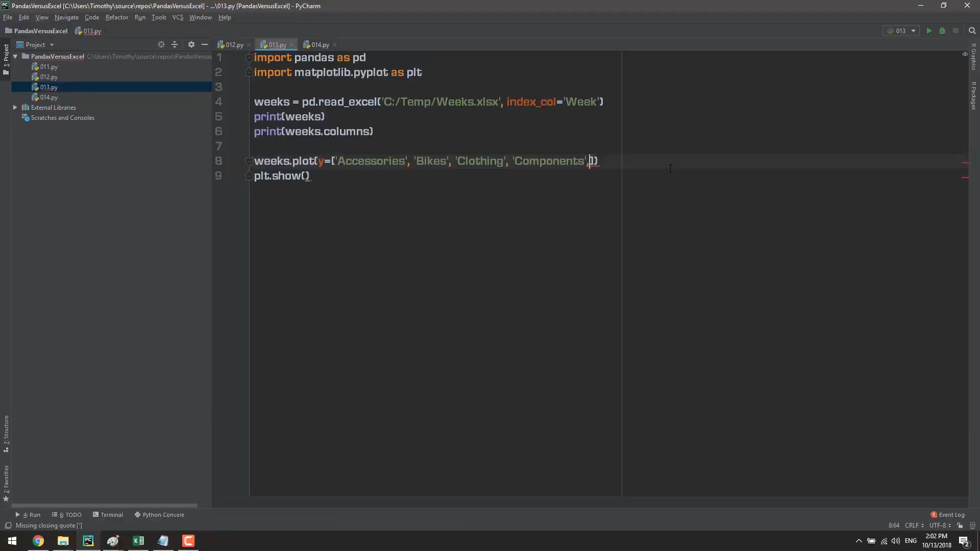Click the Stop process icon
Screen dimensions: 980x551
point(956,31)
